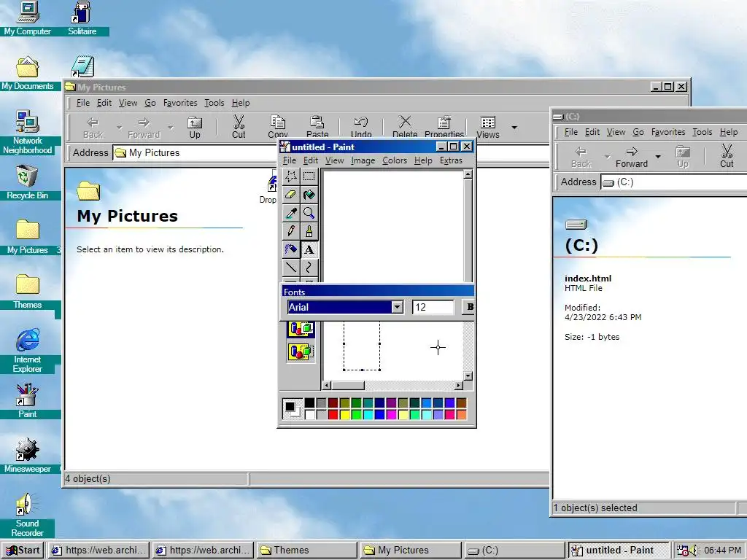Image resolution: width=747 pixels, height=560 pixels.
Task: Open the Favorites menu in My Pictures window
Action: tap(180, 103)
